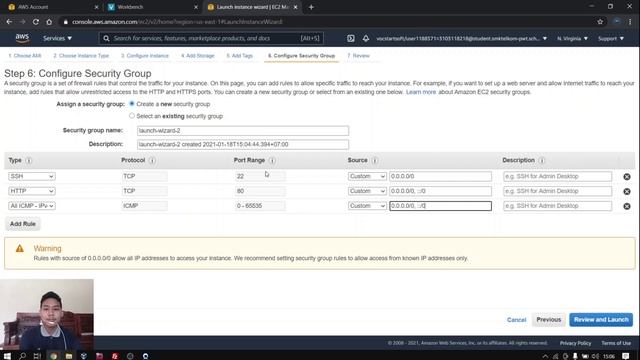This screenshot has width=640, height=360.
Task: Open Learn more link about security groups
Action: [x=421, y=92]
